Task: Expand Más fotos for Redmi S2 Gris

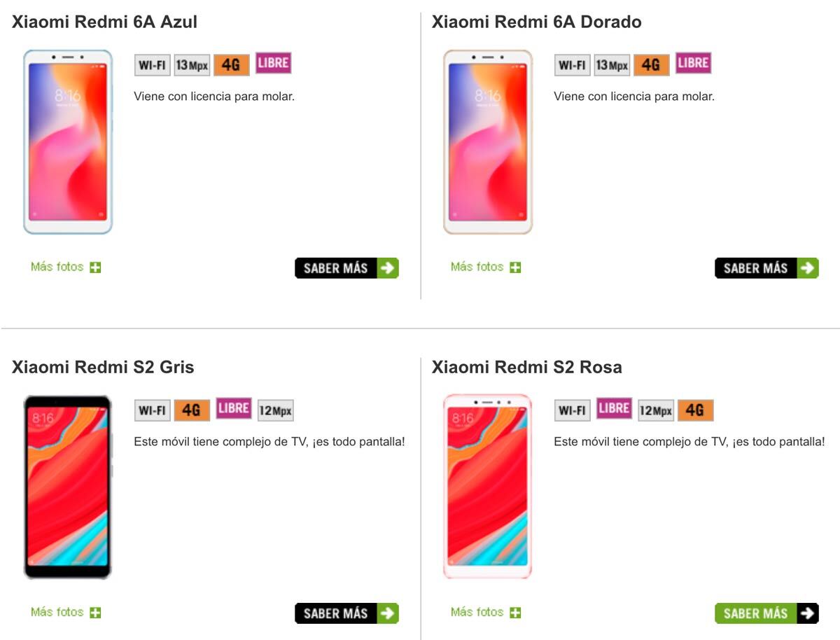Action: tap(66, 612)
